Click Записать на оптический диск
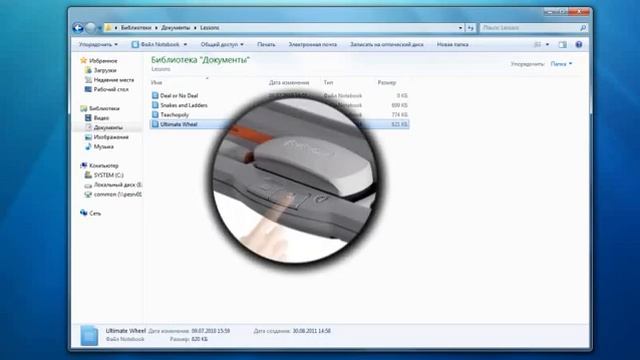The height and width of the screenshot is (360, 640). [x=387, y=44]
